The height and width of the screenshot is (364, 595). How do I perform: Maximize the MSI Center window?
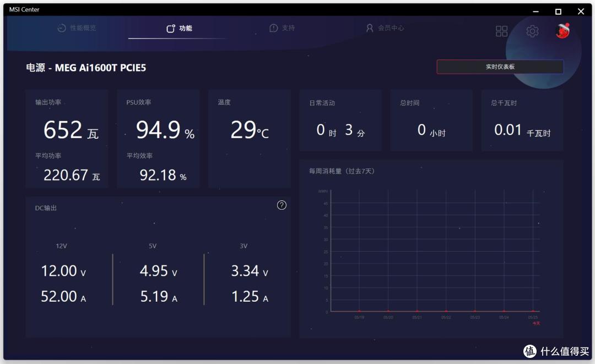[558, 12]
